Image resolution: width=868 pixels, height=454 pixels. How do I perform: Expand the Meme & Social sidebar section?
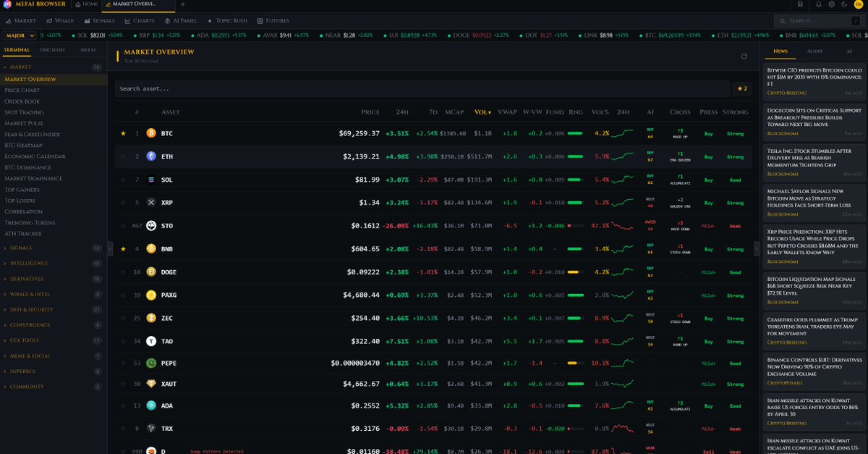click(x=54, y=356)
